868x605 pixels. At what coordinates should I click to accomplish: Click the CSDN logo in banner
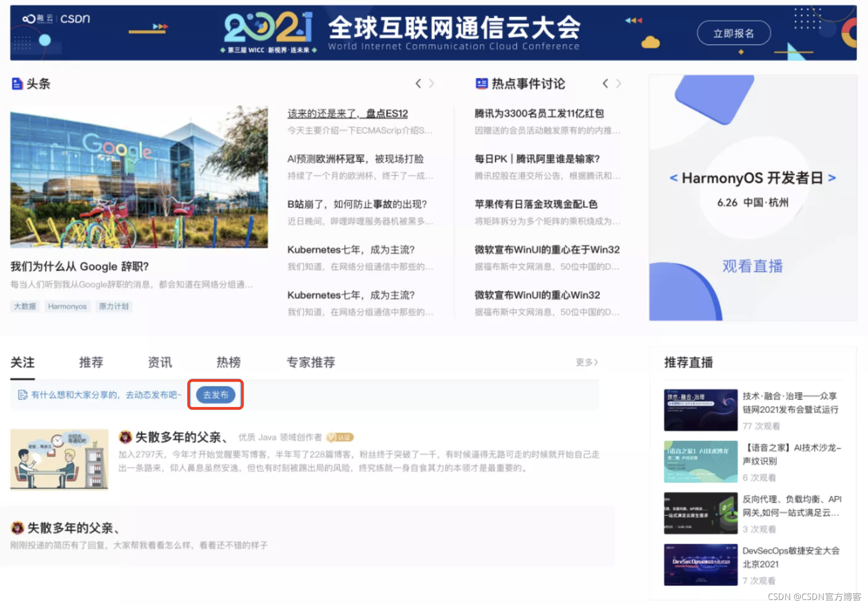(75, 19)
